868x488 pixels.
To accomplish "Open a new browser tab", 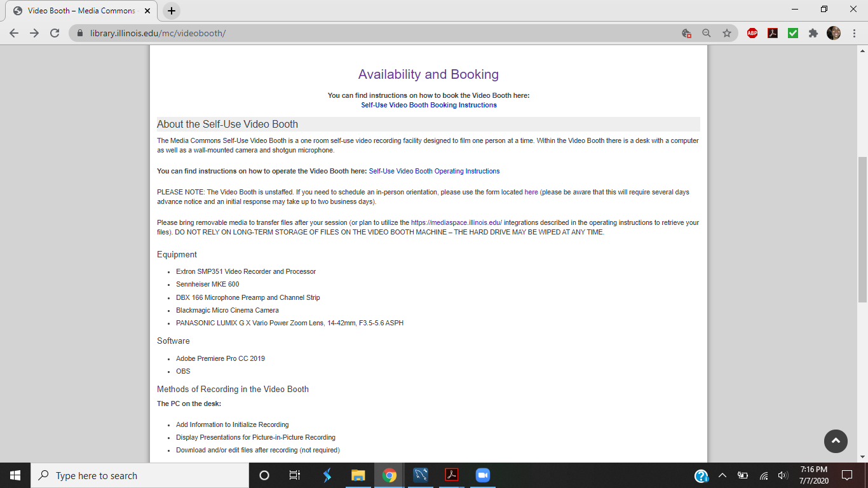I will coord(172,11).
